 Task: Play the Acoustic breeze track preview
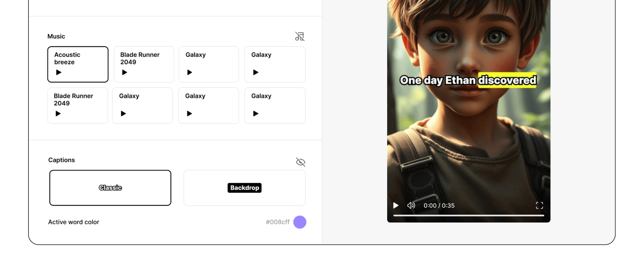coord(59,72)
